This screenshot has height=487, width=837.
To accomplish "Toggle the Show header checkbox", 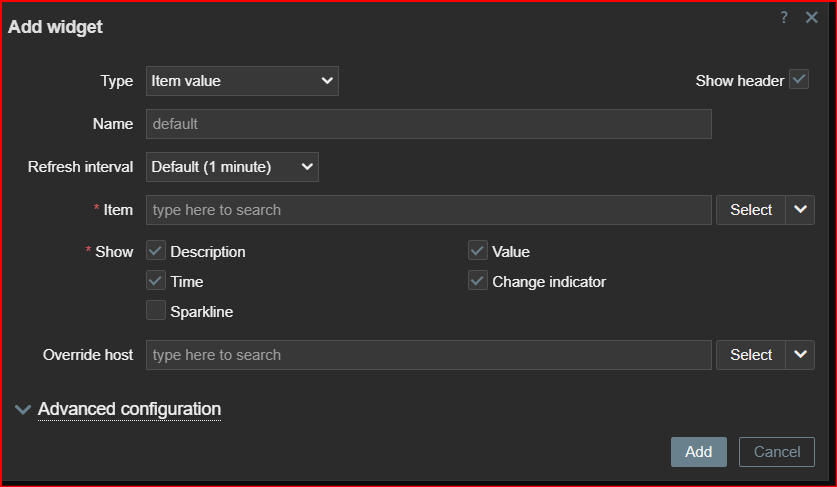I will click(x=799, y=80).
